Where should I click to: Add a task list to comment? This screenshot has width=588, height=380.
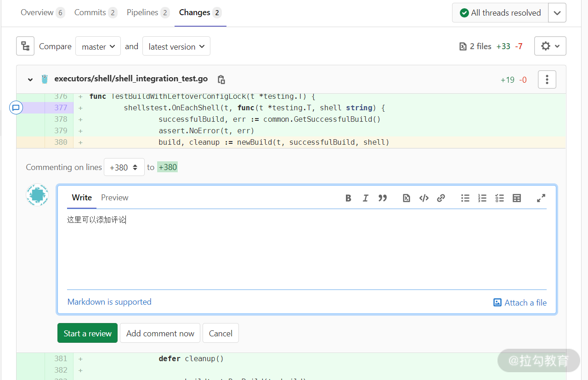(500, 198)
